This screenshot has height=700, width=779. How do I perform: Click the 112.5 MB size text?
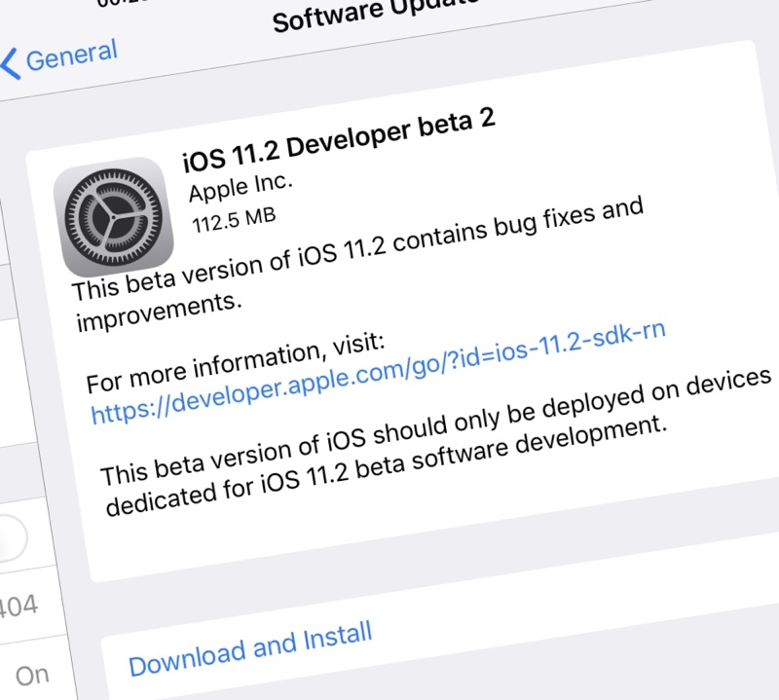pos(234,220)
